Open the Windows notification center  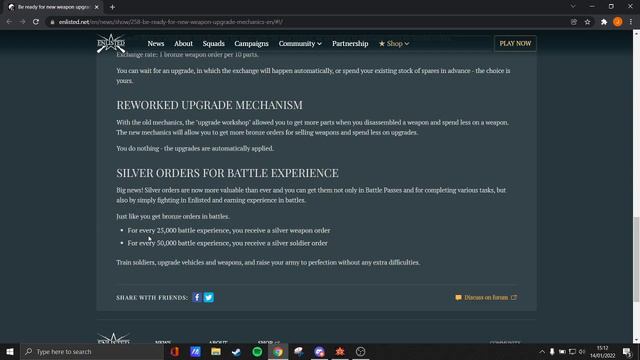click(627, 351)
